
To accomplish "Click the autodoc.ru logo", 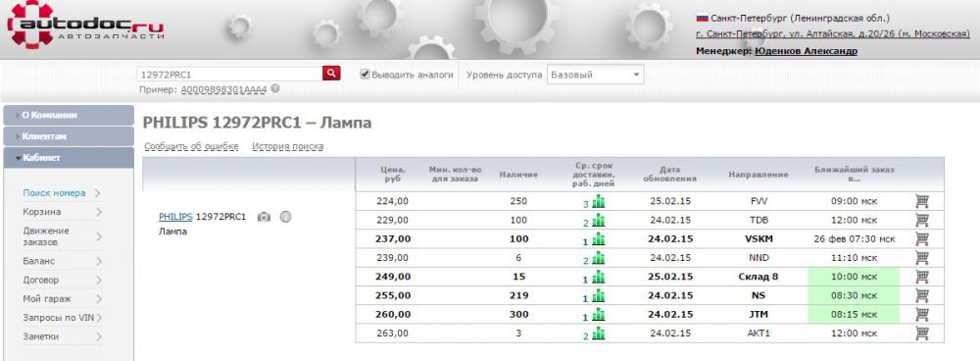I will pyautogui.click(x=85, y=26).
